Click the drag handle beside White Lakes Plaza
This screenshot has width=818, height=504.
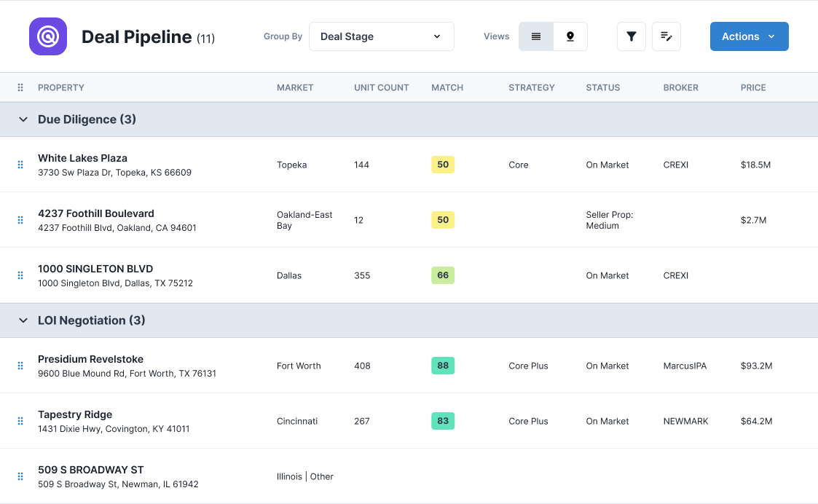tap(20, 165)
